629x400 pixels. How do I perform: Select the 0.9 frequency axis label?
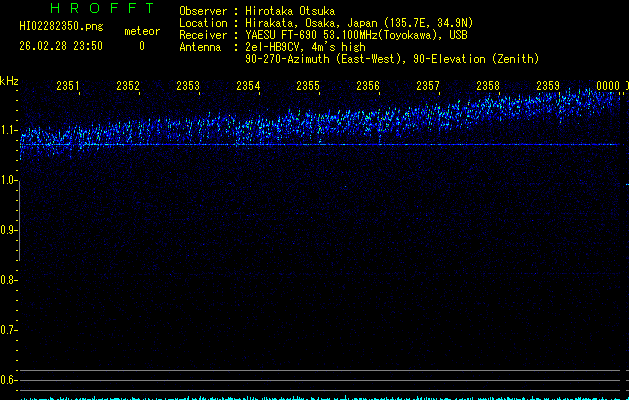(x=9, y=230)
